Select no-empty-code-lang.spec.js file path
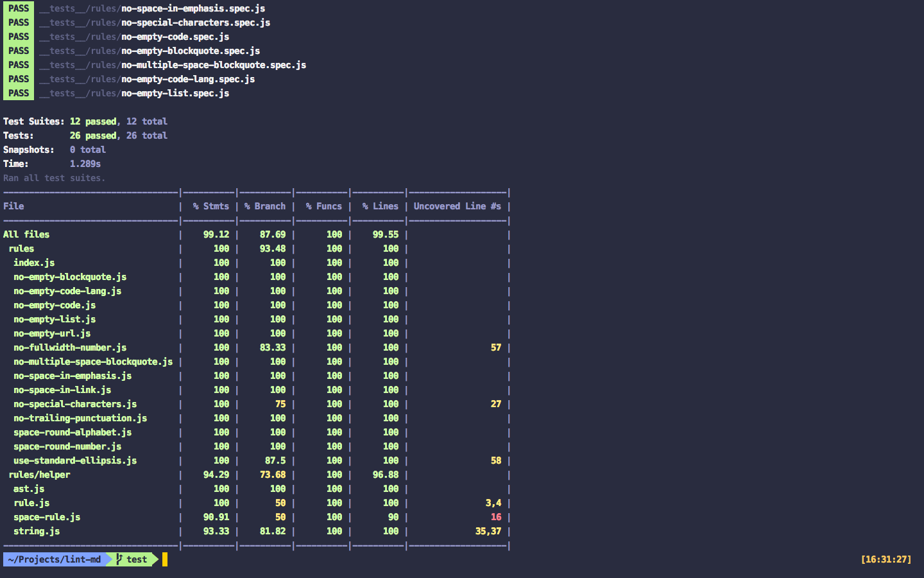 [x=147, y=79]
